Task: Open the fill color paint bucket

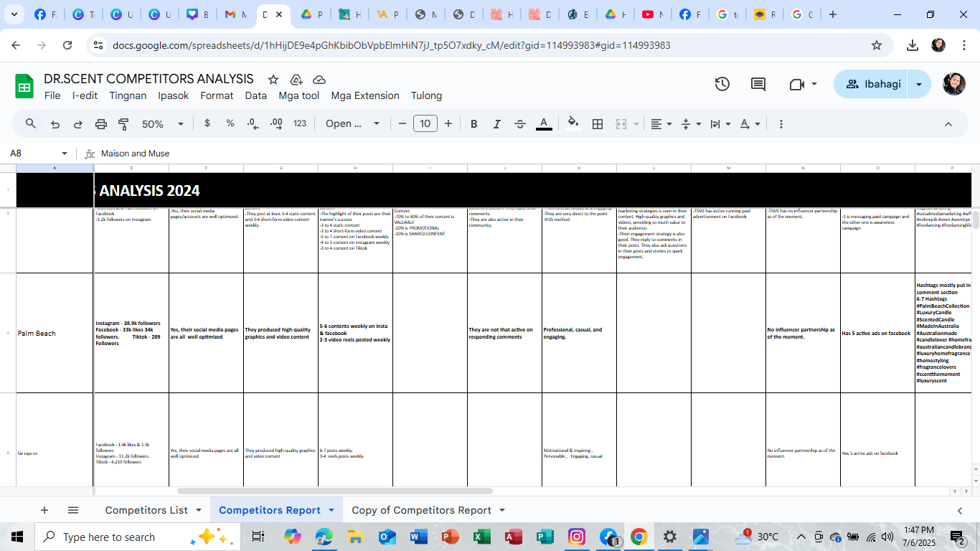Action: point(573,123)
